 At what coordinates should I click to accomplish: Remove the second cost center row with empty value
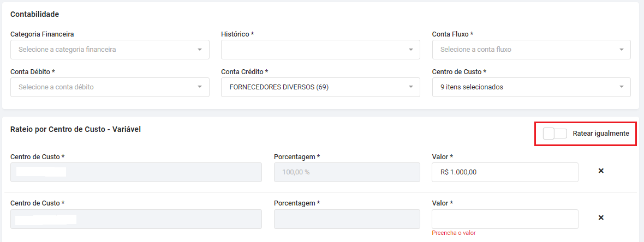pos(601,218)
